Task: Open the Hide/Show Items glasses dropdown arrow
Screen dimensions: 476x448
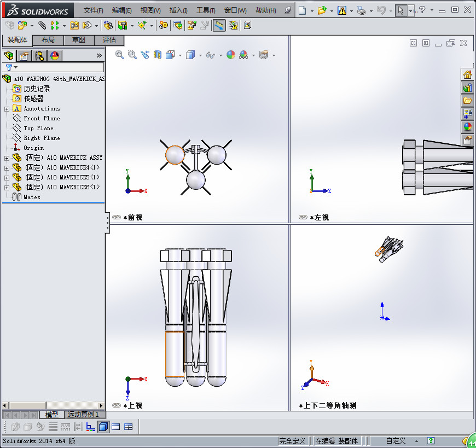Action: tap(220, 55)
